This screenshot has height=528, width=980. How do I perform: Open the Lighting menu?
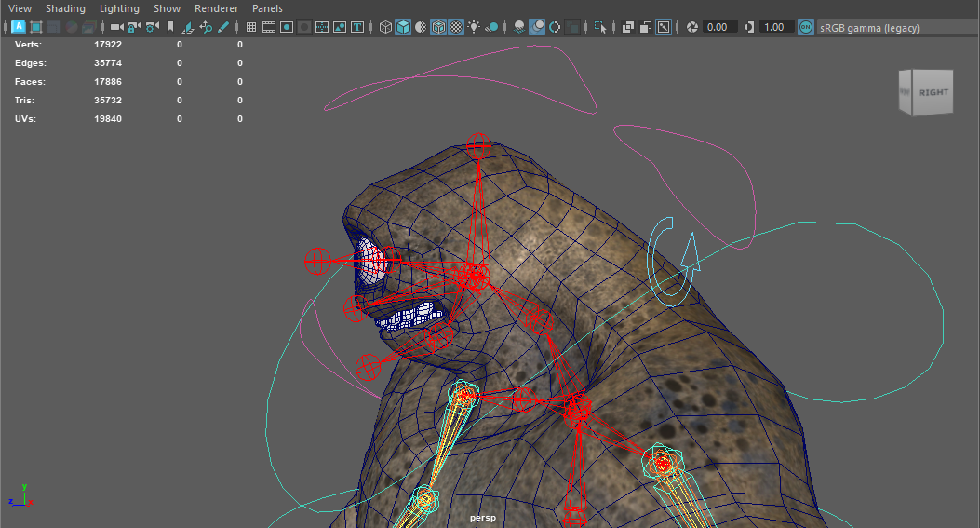(119, 8)
